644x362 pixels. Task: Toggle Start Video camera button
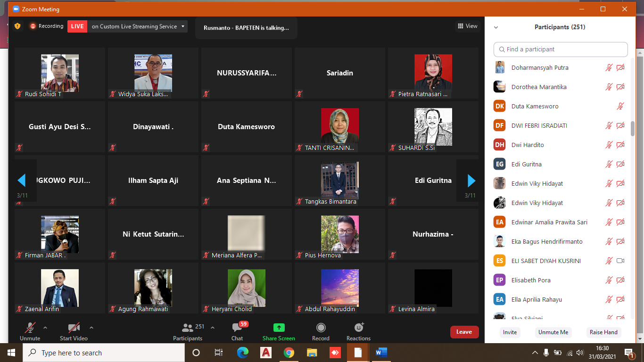74,328
